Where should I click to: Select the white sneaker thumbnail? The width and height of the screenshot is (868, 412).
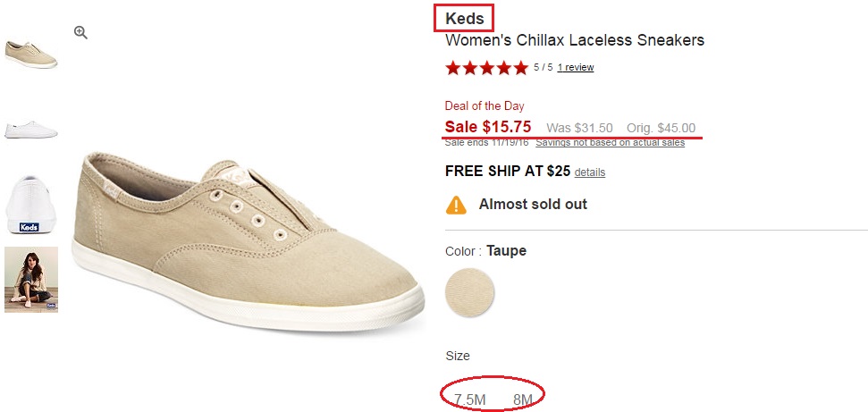click(x=31, y=128)
